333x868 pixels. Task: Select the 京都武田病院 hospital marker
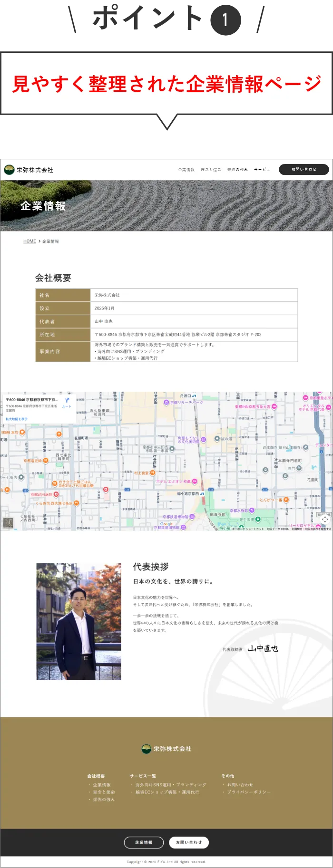56,494
